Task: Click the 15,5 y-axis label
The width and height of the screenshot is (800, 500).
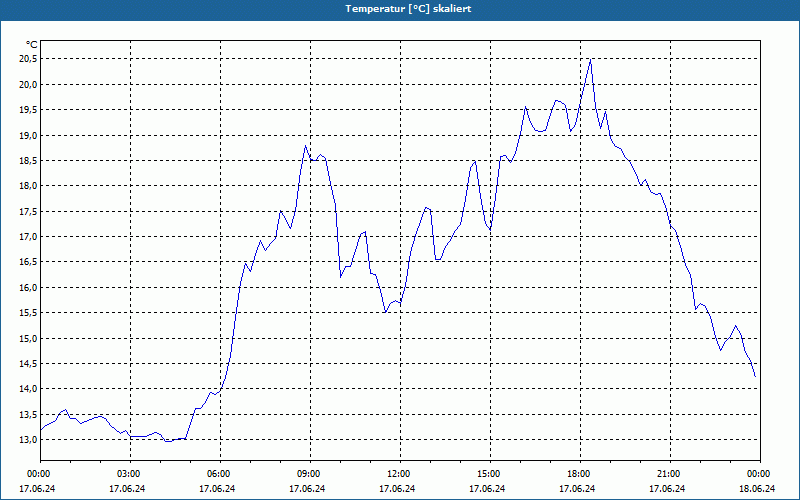Action: click(x=29, y=313)
